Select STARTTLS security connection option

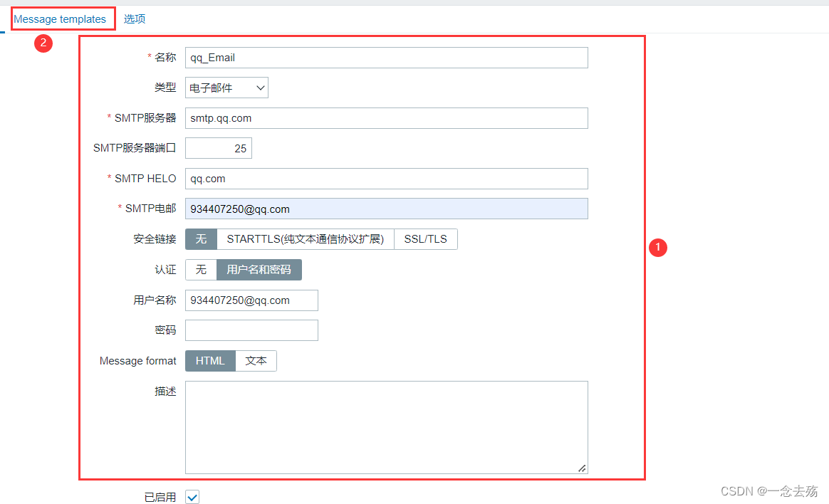pos(305,239)
